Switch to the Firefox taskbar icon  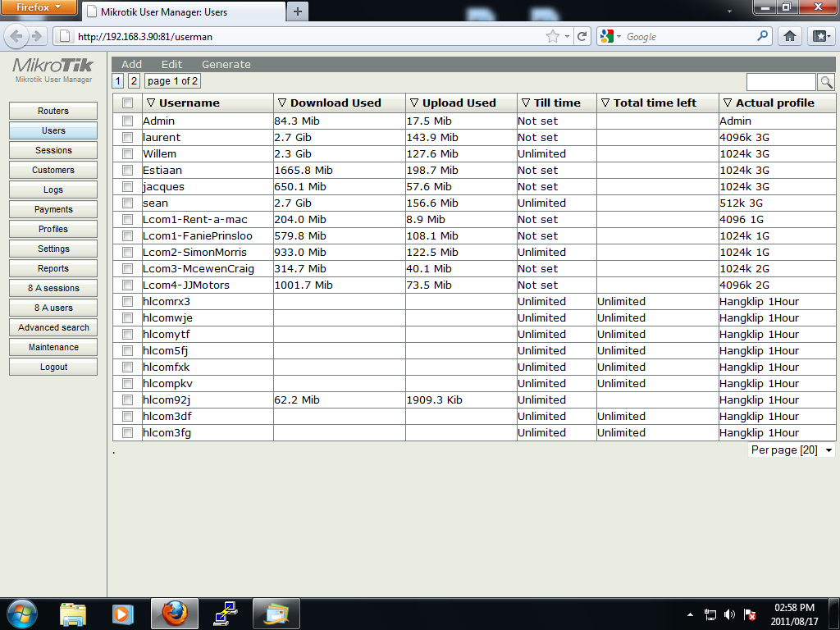click(x=175, y=614)
